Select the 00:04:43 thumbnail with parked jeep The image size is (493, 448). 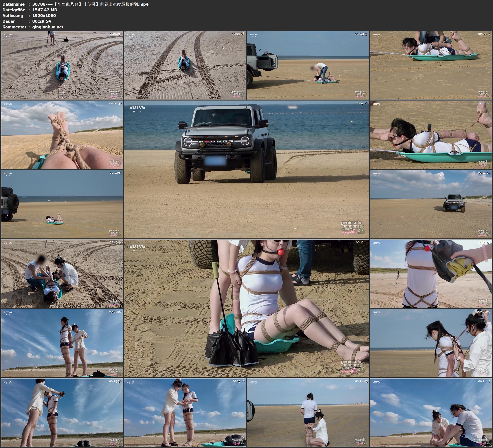(308, 65)
